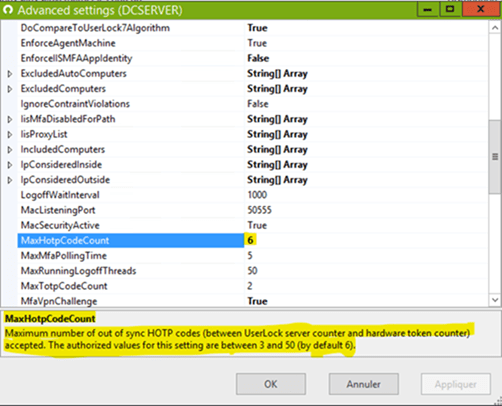Image resolution: width=502 pixels, height=406 pixels.
Task: Select the MaxTotpCodeCount setting row
Action: 253,286
